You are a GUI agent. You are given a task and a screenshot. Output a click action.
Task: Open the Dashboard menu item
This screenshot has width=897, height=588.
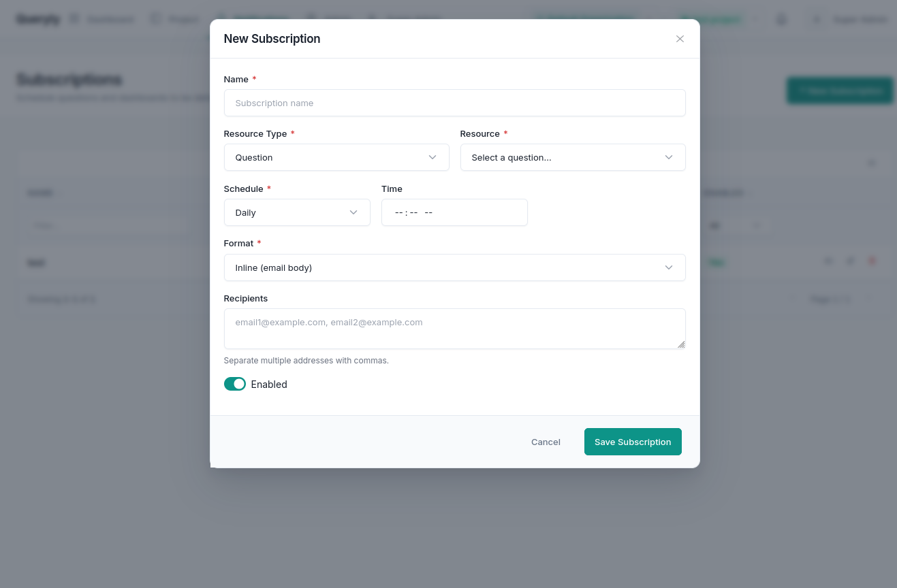[x=110, y=19]
